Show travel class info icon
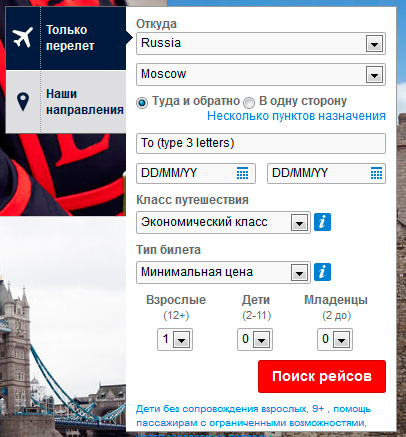Screen dimensions: 406x437 coord(322,222)
